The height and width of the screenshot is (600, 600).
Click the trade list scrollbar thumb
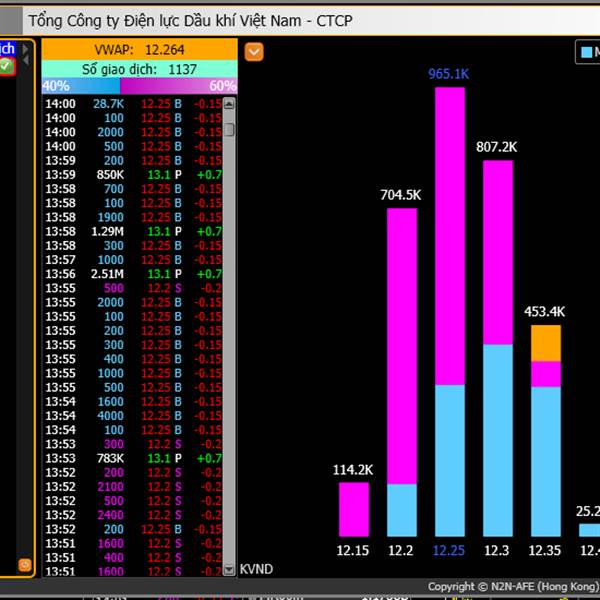click(x=229, y=129)
